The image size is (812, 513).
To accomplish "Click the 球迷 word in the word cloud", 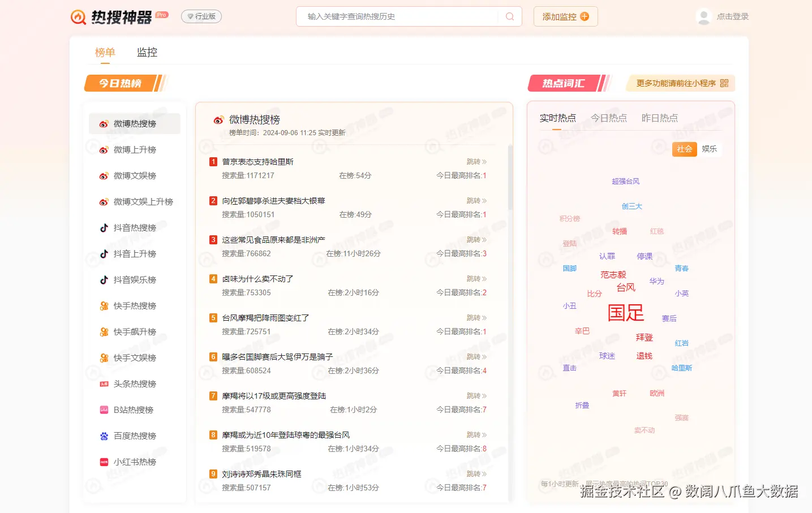I will coord(607,356).
